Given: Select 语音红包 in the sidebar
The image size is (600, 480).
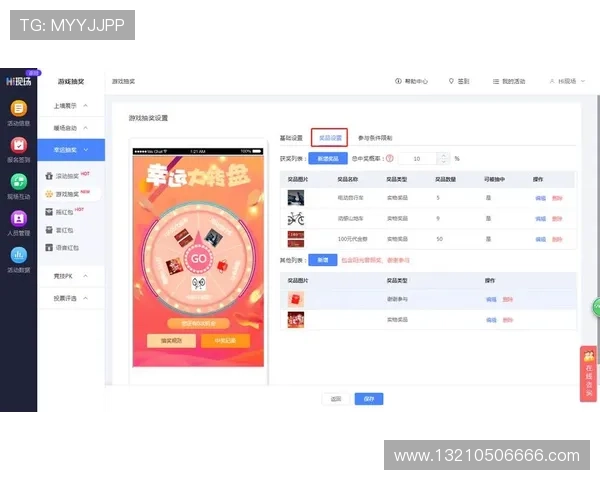Looking at the screenshot, I should (x=67, y=248).
